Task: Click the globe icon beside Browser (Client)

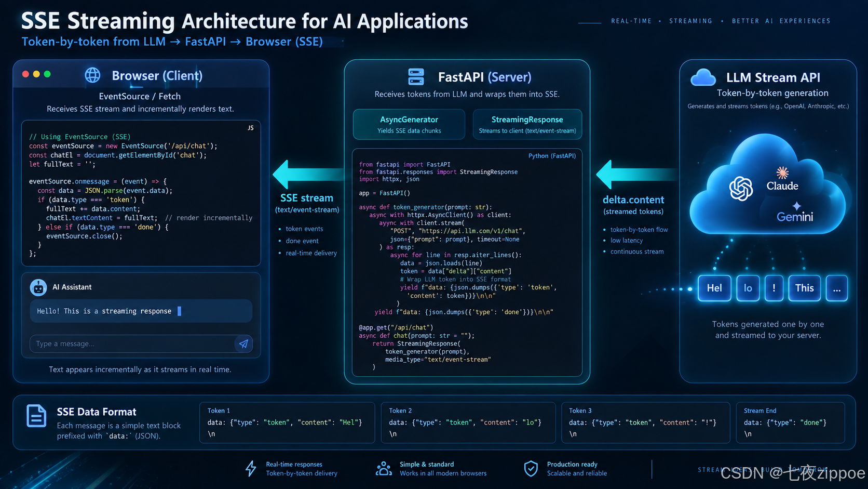Action: [92, 75]
